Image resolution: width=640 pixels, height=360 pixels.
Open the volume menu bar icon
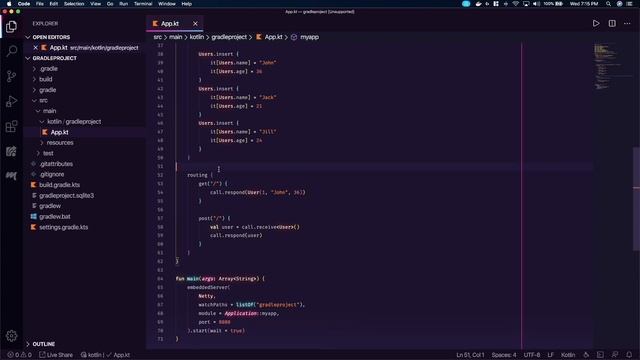point(536,4)
